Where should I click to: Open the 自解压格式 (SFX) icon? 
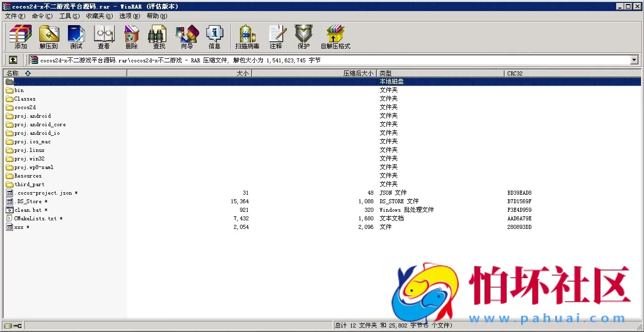[x=335, y=37]
